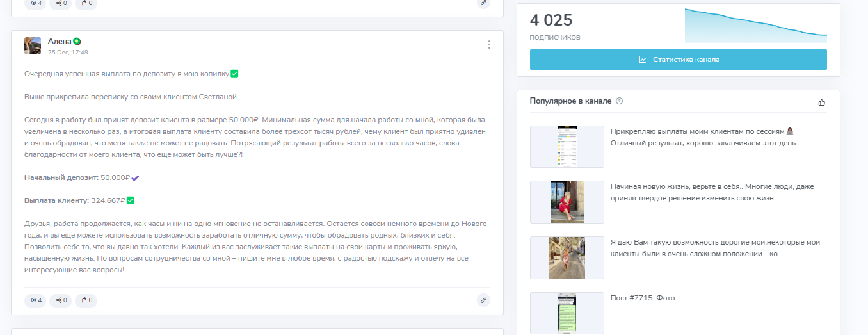
Task: Open the popular post 'Начиная новую жизнь'
Action: tap(712, 192)
